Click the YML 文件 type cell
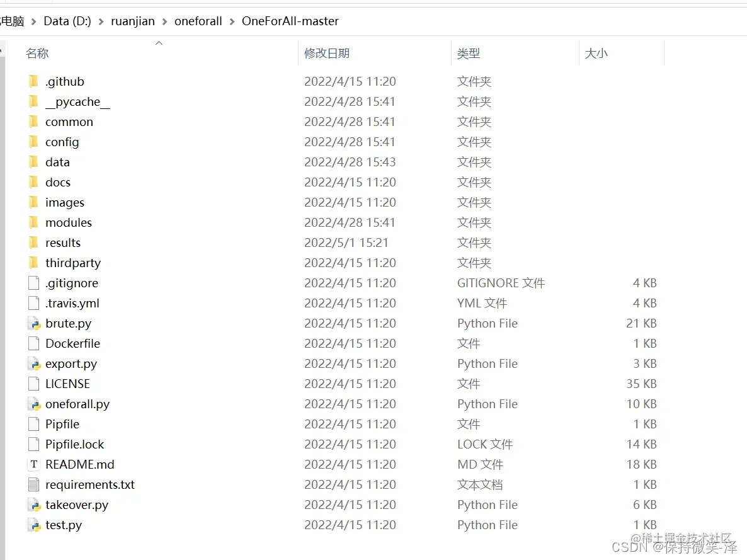The image size is (747, 560). 482,303
